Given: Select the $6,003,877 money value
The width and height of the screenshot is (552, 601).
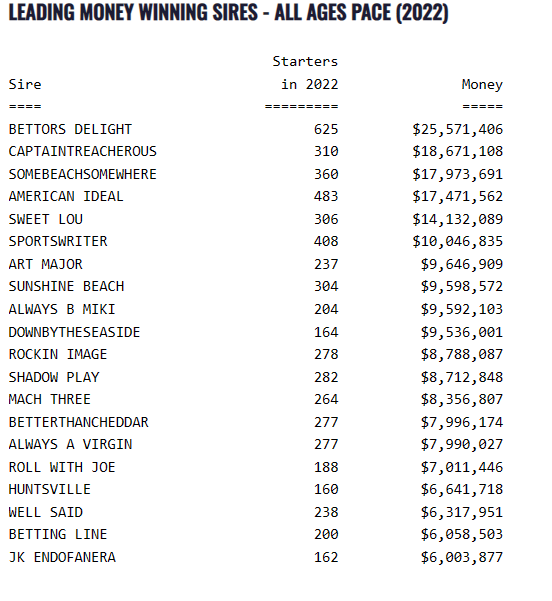Looking at the screenshot, I should pyautogui.click(x=462, y=557).
